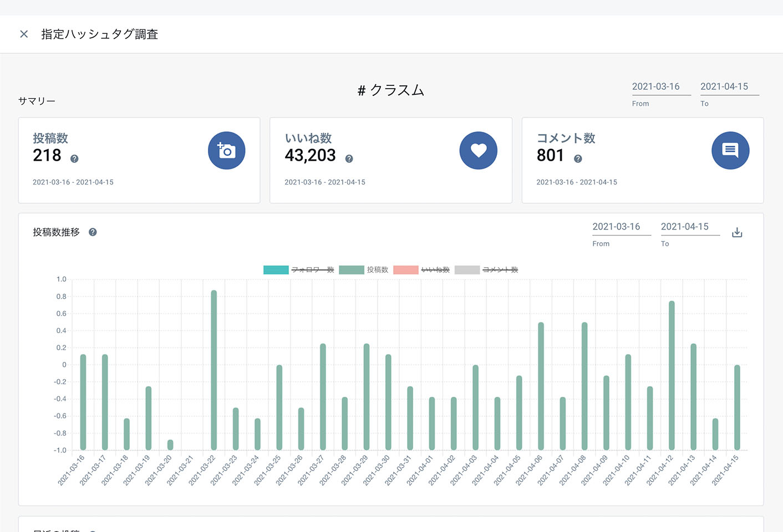Viewport: 783px width, 532px height.
Task: Open help tooltip next to 投稿数 218
Action: (x=74, y=159)
